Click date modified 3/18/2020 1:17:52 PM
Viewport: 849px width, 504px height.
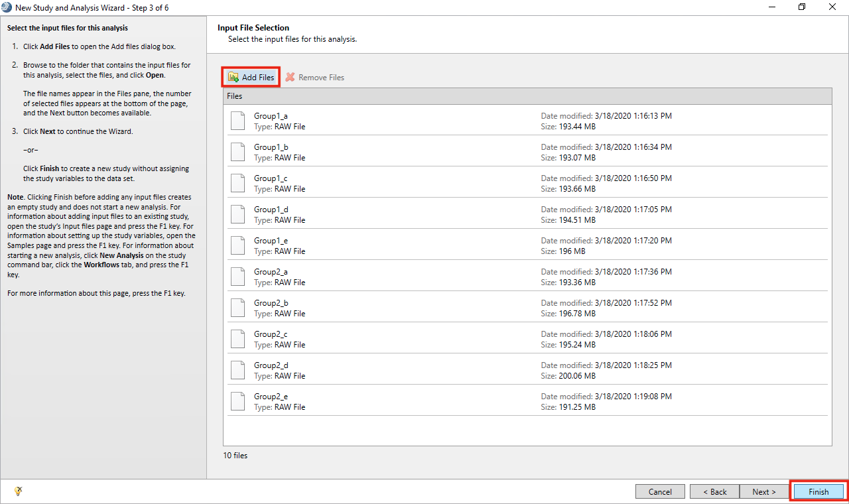[x=633, y=303]
